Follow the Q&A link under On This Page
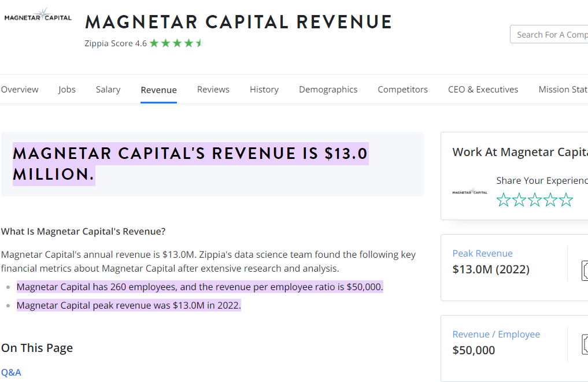The height and width of the screenshot is (382, 588). (x=11, y=372)
